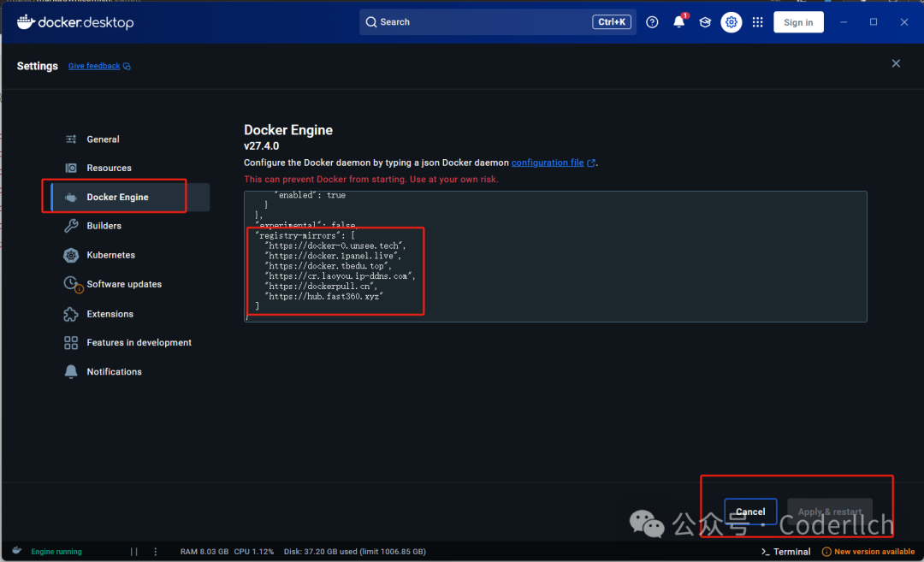Open the Software updates section

coord(124,284)
